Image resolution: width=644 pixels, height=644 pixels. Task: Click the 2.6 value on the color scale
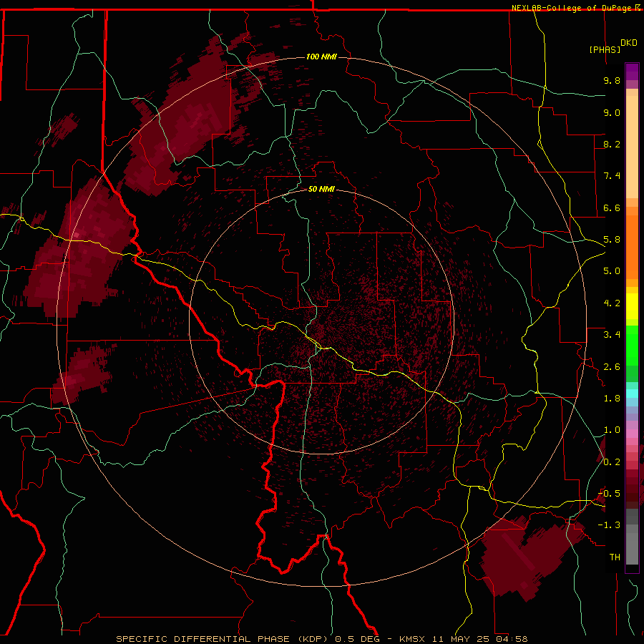click(612, 367)
